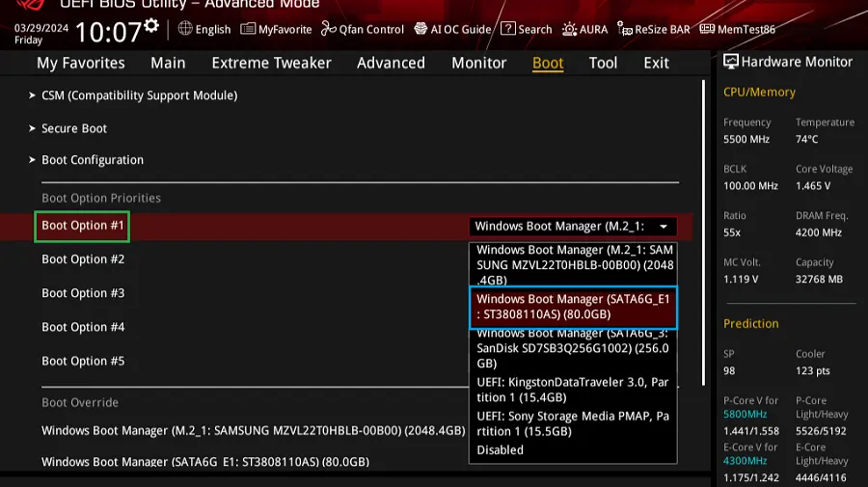Screen dimensions: 868x487
Task: Select the Boot Option #5 row
Action: tap(83, 361)
